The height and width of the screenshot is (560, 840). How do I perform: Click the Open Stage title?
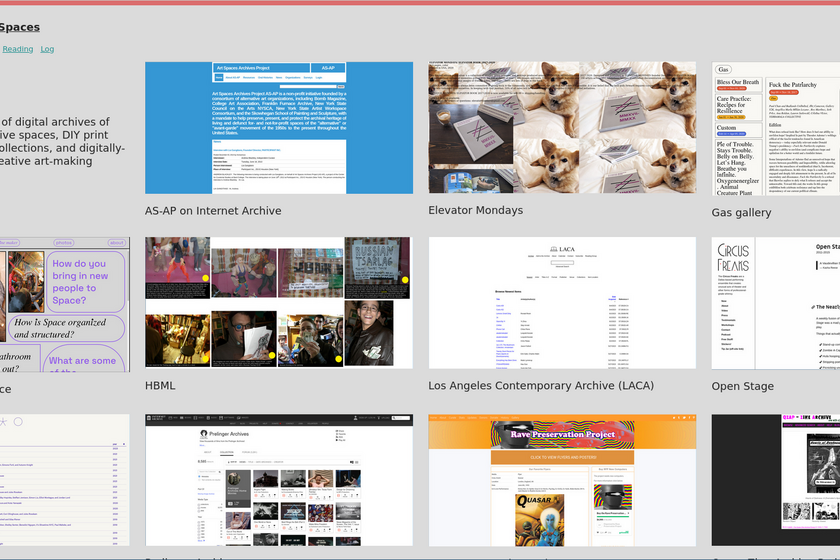[742, 386]
